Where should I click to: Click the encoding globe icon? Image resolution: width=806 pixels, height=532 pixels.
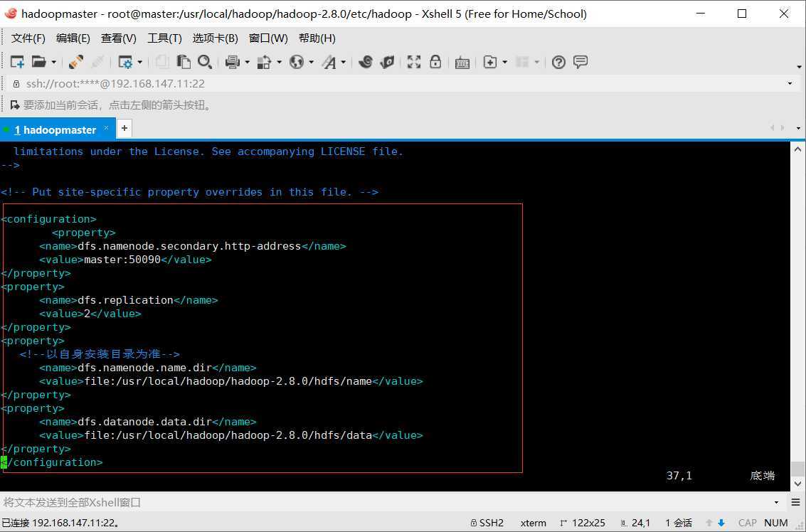point(297,62)
